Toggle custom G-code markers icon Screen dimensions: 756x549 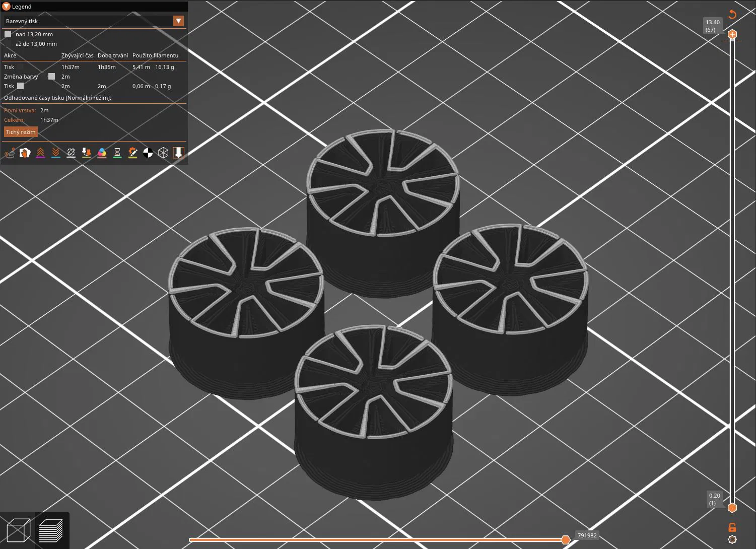point(132,153)
